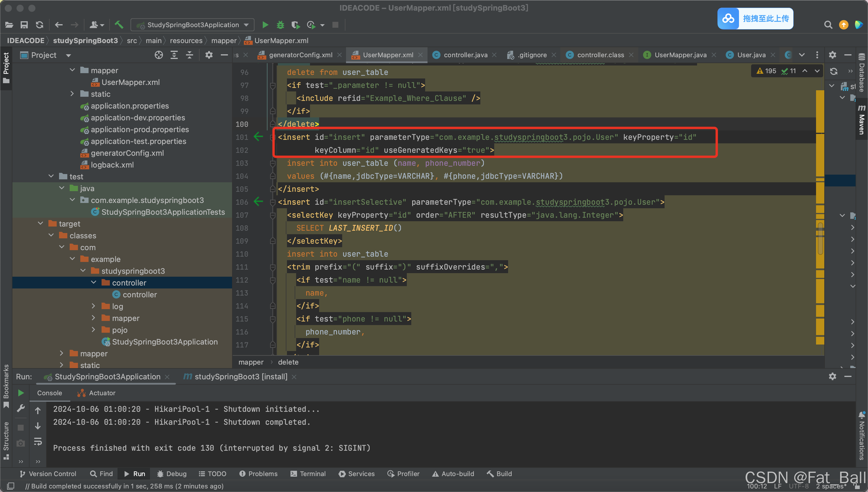Rerun the application from the console toolbar

tap(21, 393)
